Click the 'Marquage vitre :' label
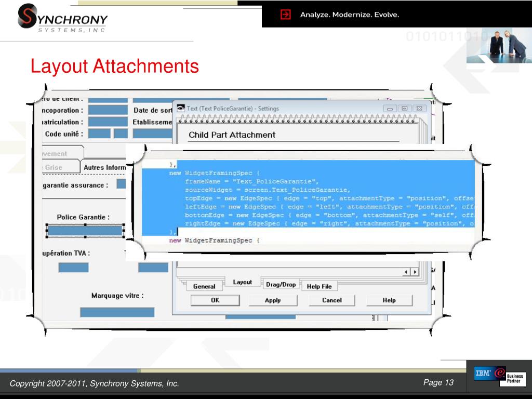 coord(117,296)
